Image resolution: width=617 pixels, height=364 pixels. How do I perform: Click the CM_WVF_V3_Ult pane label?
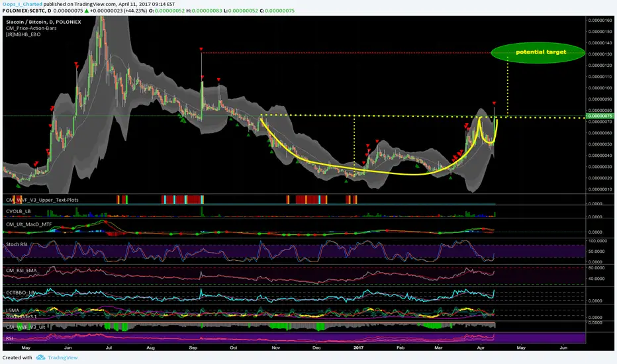coord(25,327)
